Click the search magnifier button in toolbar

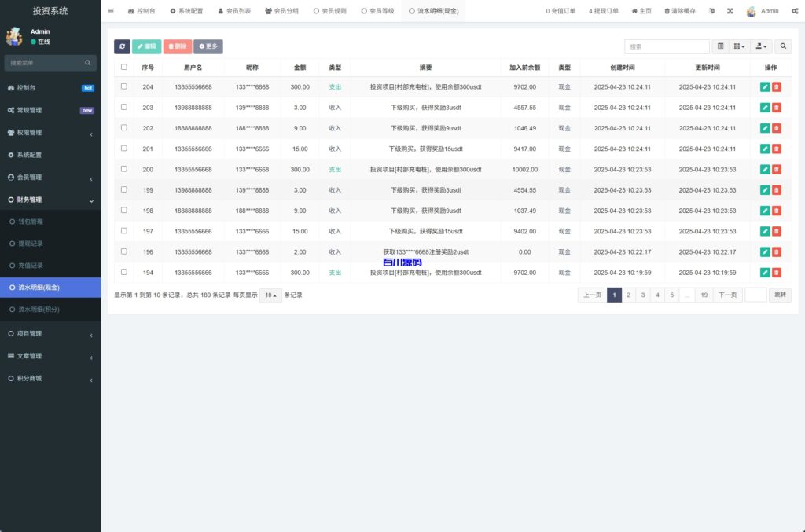tap(783, 46)
